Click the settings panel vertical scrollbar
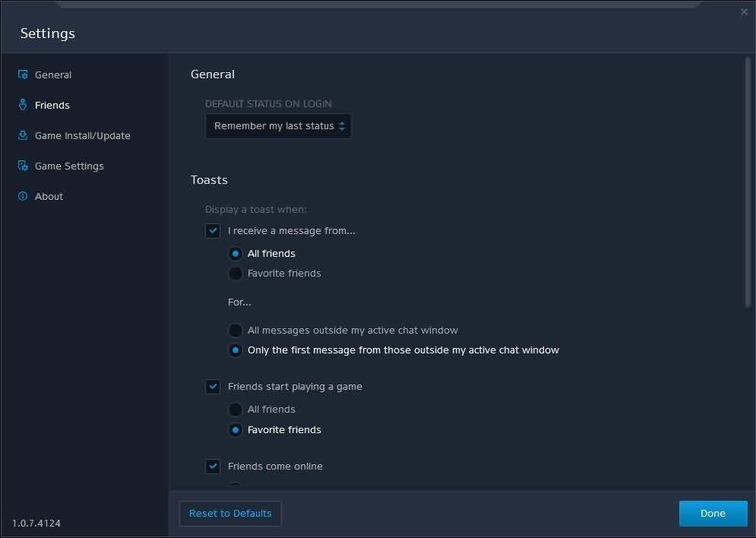This screenshot has width=756, height=538. [x=748, y=182]
